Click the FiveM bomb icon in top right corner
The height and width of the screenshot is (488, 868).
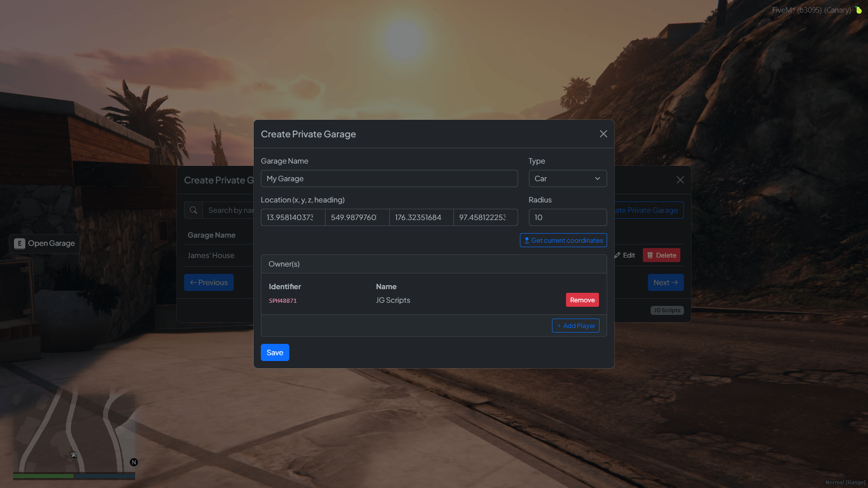click(x=859, y=10)
